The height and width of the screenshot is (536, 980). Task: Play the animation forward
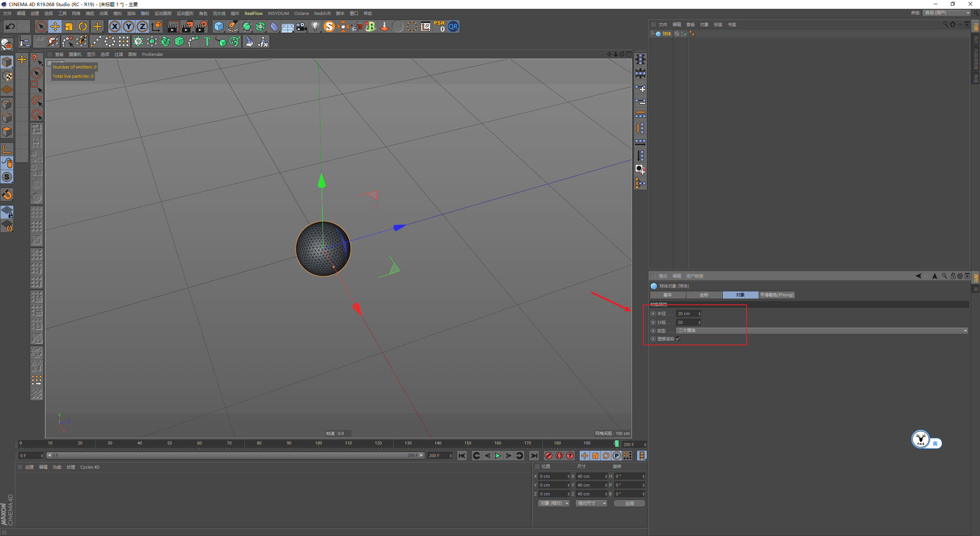pyautogui.click(x=498, y=456)
